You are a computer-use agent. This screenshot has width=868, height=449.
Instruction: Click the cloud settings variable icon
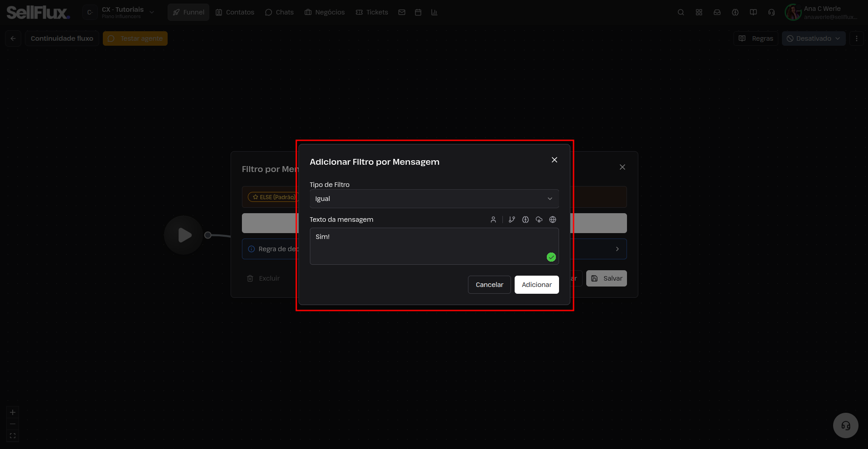[x=539, y=220]
